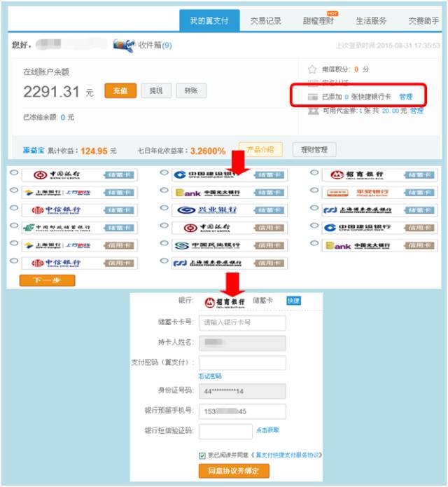The width and height of the screenshot is (448, 487).
Task: Open the 交费助手 tab
Action: click(x=423, y=21)
